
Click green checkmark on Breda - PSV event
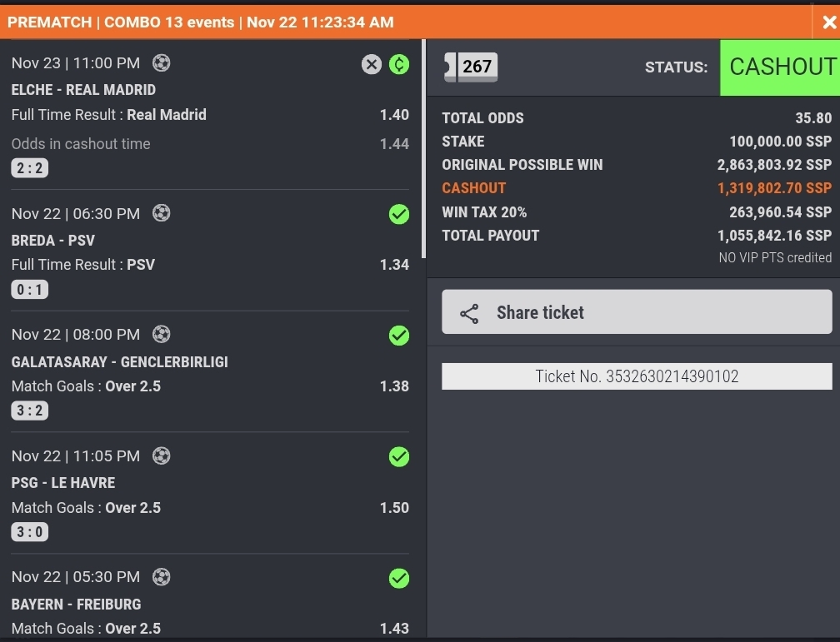coord(399,215)
